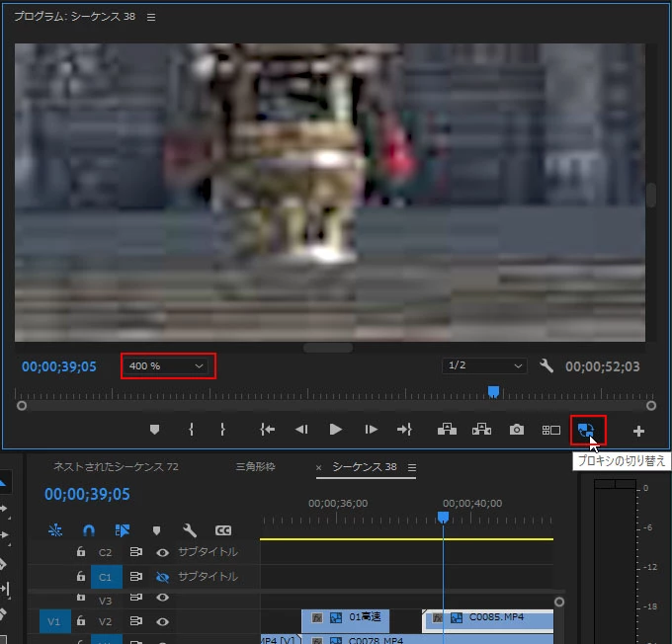Export frame with camera icon
Screen dimensions: 672x644
tap(517, 430)
